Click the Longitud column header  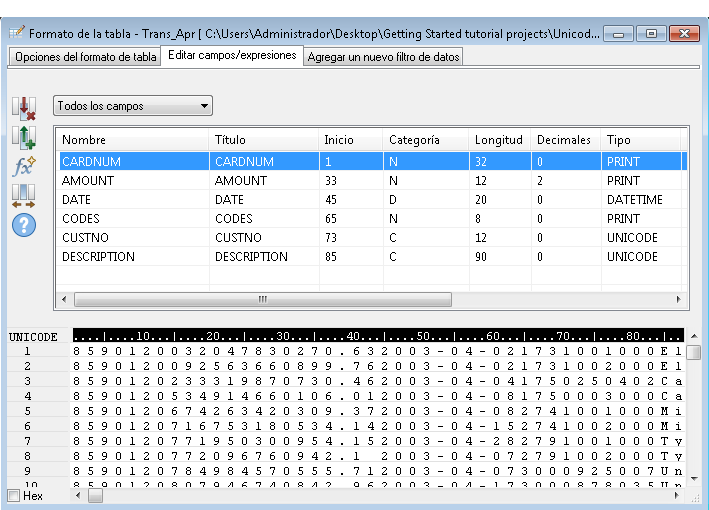pos(498,140)
